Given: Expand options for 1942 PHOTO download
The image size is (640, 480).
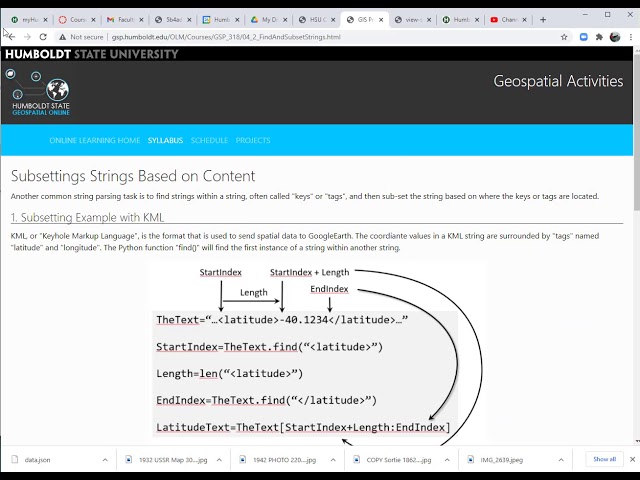Looking at the screenshot, I should point(333,460).
